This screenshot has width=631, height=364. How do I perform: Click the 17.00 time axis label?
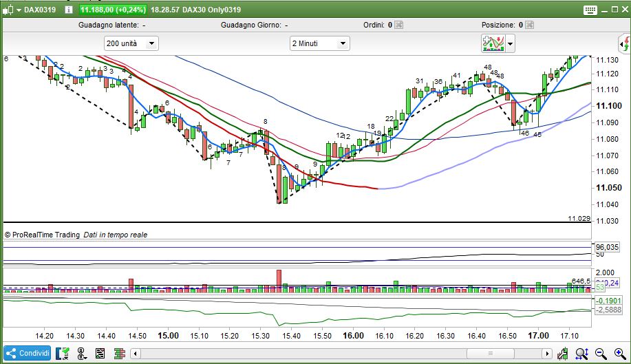(538, 335)
